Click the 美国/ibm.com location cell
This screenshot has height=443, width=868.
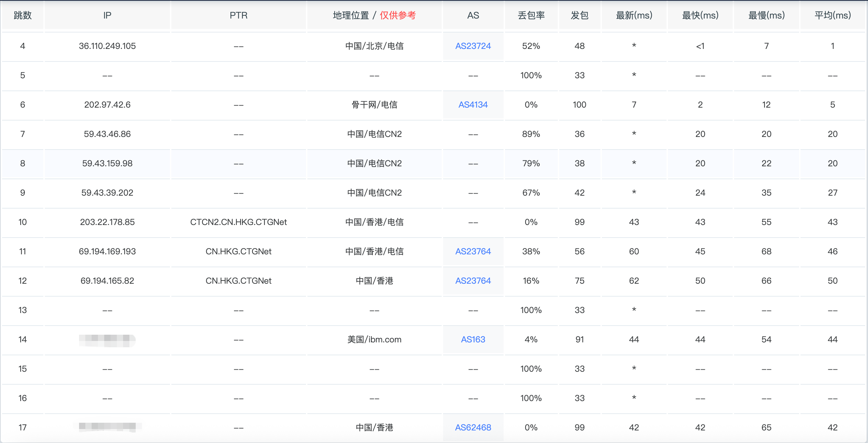point(374,340)
